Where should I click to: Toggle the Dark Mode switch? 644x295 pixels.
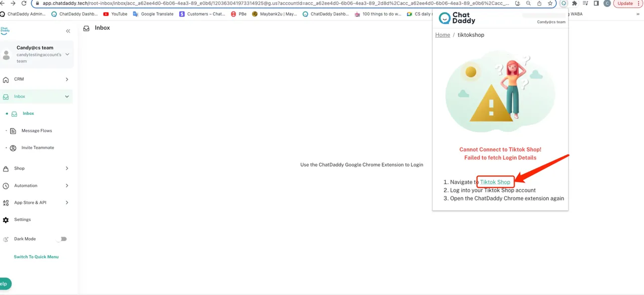62,239
